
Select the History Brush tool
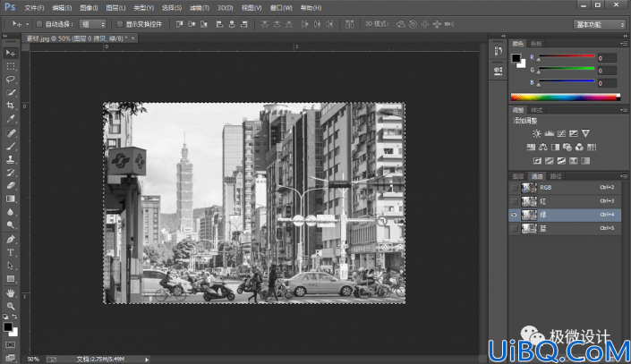tap(11, 173)
